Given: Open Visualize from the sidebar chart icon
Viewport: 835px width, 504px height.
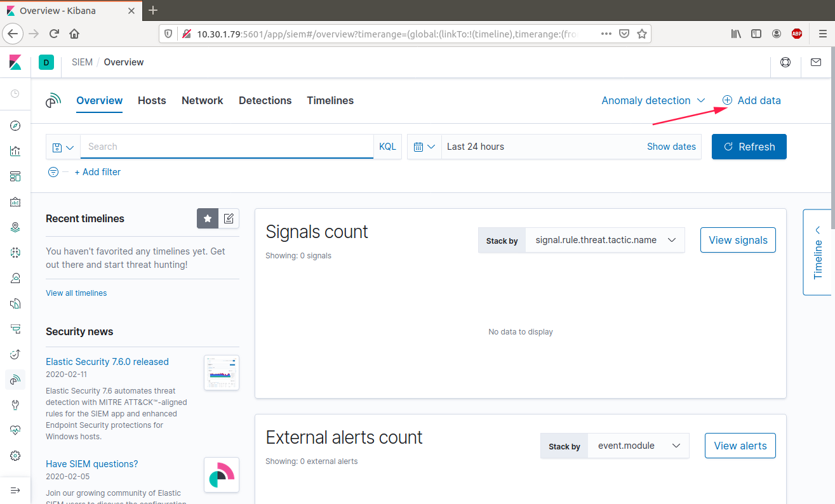Looking at the screenshot, I should [15, 151].
